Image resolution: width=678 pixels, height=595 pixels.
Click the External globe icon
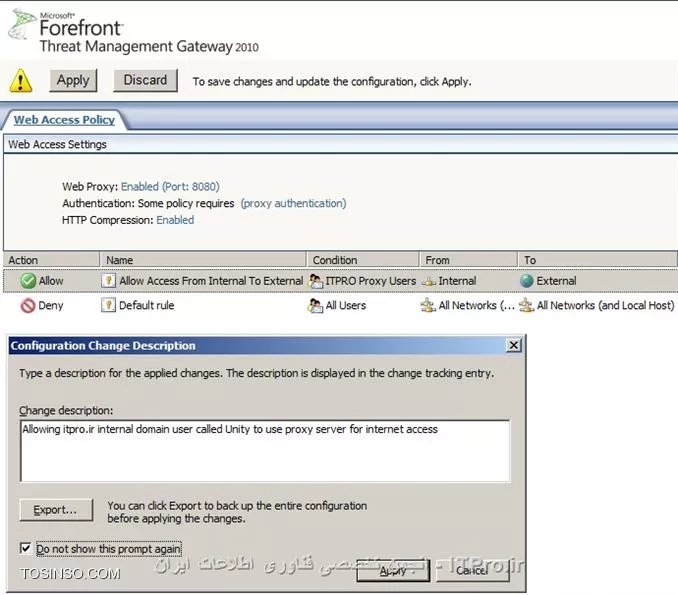point(527,281)
